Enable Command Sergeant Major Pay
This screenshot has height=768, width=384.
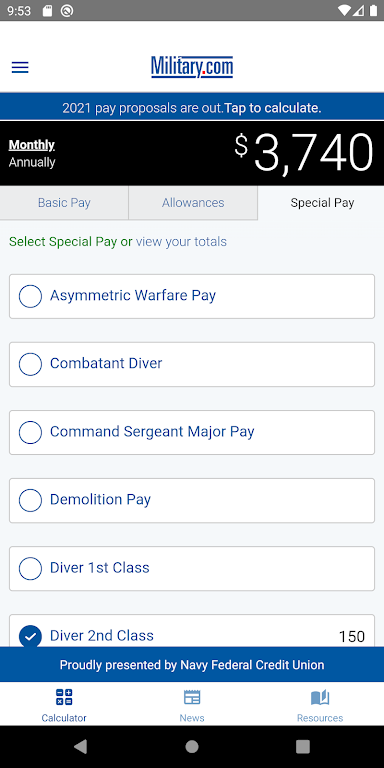pyautogui.click(x=192, y=432)
